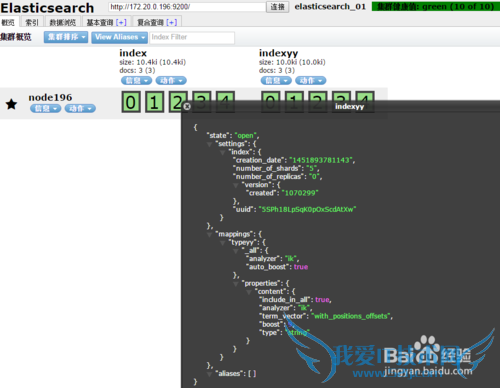Select shard 0 of index
This screenshot has width=500, height=388.
[131, 102]
